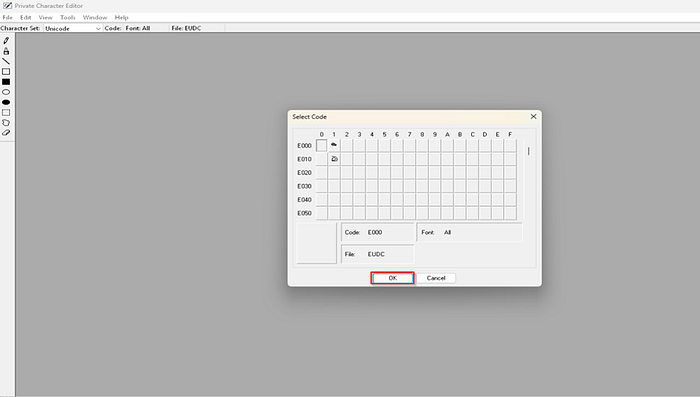Click the File EUDC field in dialog
The height and width of the screenshot is (397, 700).
pos(378,254)
